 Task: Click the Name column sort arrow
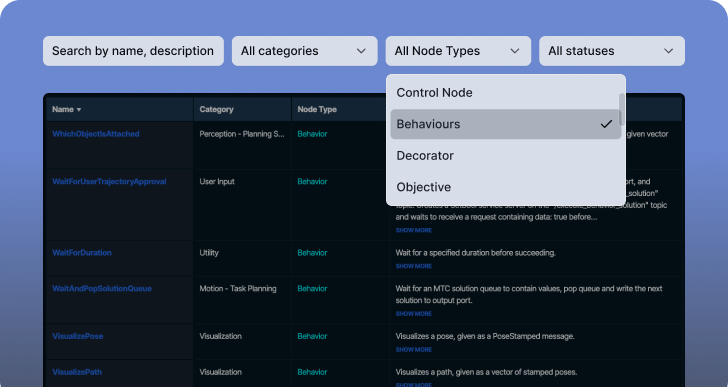79,110
